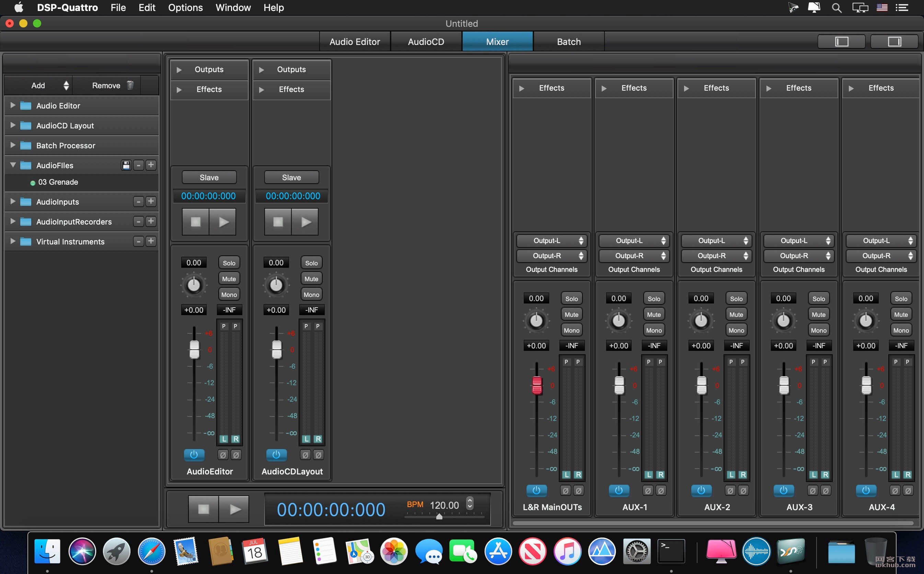Toggle the L&R MainOUTs power button
The image size is (924, 574).
pyautogui.click(x=536, y=490)
